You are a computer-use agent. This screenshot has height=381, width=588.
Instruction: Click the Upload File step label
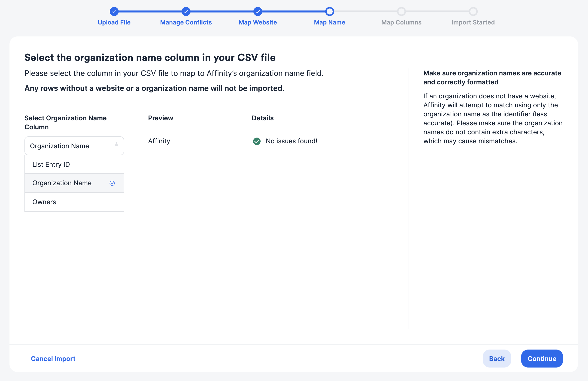click(114, 22)
